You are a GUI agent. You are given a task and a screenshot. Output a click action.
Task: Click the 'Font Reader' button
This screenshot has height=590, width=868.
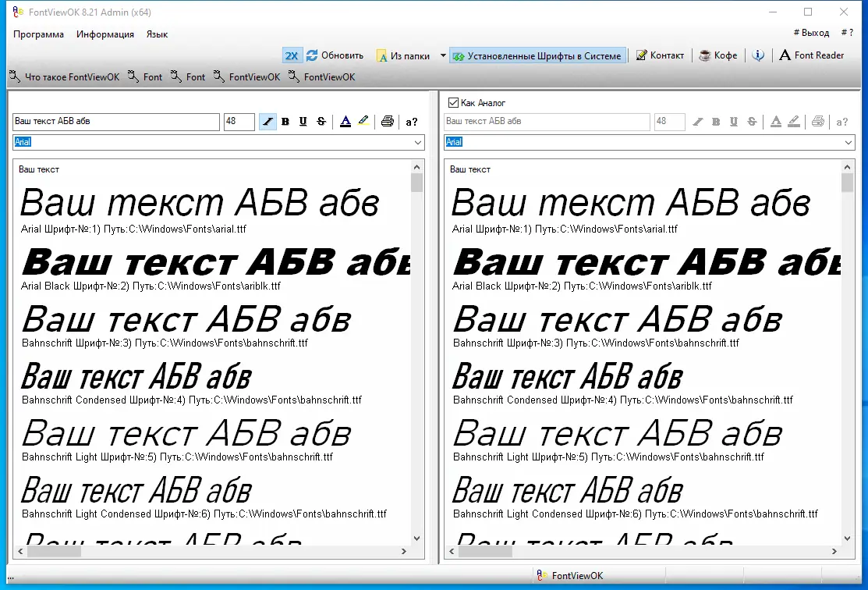point(812,55)
